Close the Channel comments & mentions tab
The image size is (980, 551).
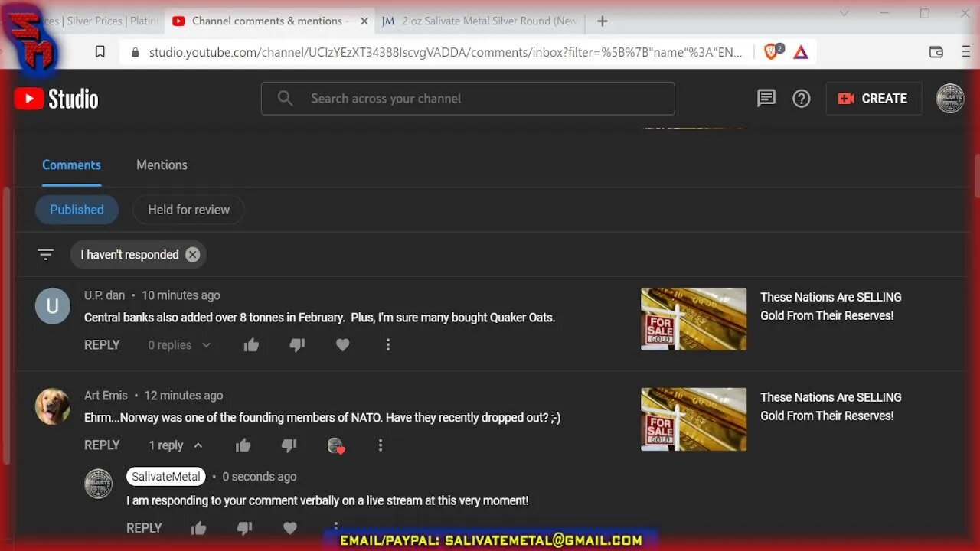pos(364,21)
